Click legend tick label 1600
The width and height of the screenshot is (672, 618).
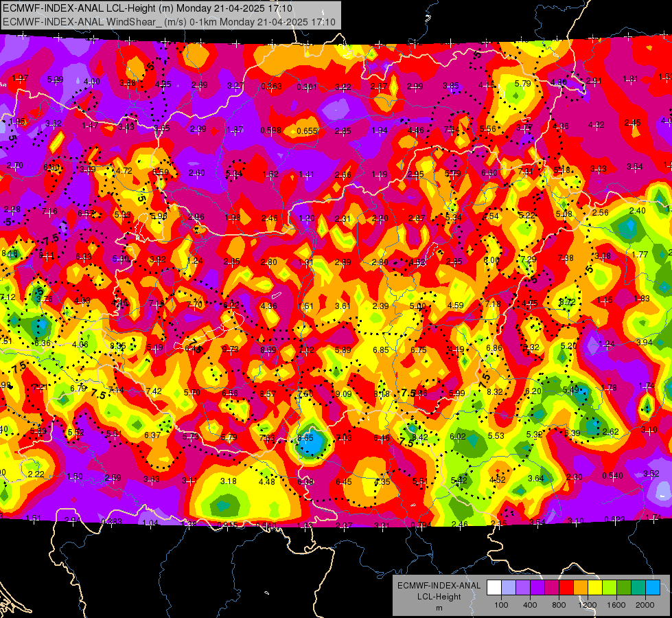point(616,605)
